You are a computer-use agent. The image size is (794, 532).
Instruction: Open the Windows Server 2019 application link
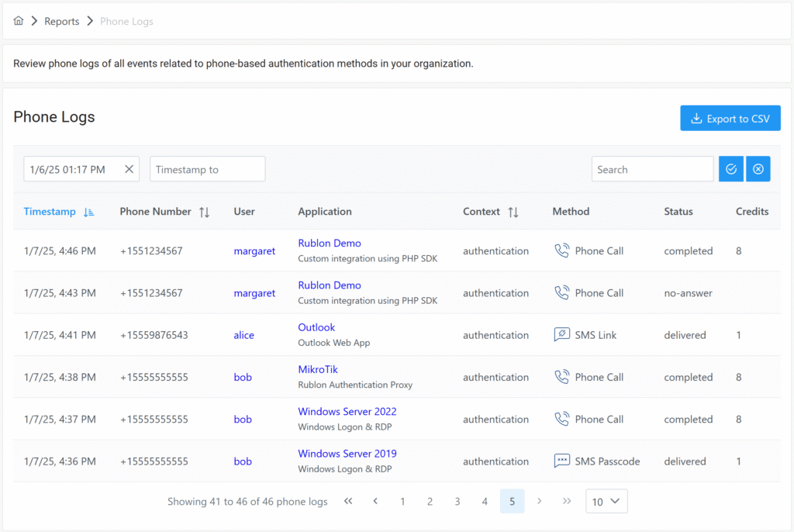coord(347,453)
